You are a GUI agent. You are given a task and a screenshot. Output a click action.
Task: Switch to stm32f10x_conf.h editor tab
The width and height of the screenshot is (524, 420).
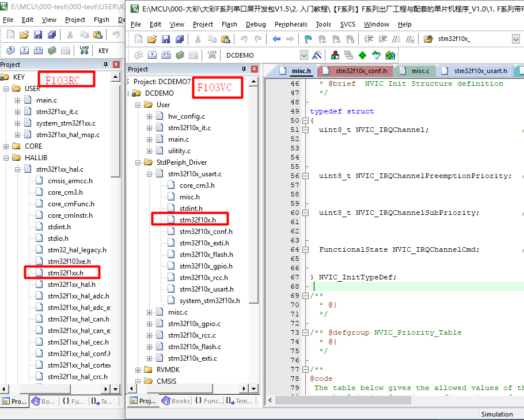355,71
